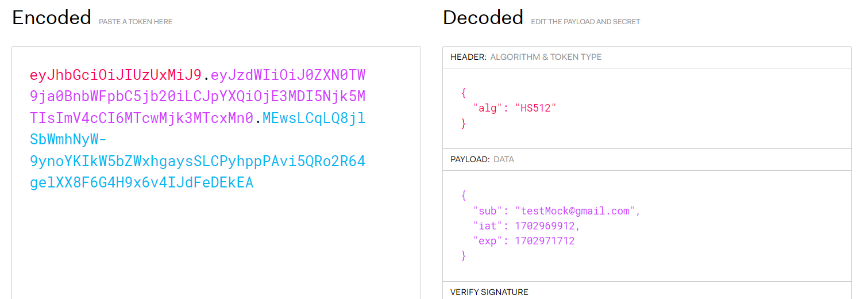868x299 pixels.
Task: Click the "iat" key in payload JSON
Action: coord(488,226)
